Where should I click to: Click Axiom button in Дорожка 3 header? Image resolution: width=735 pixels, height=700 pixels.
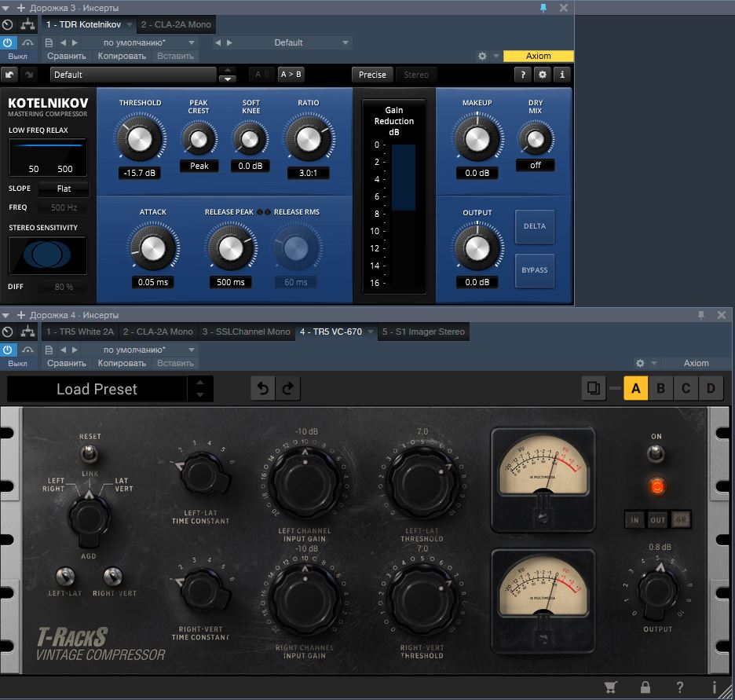click(x=538, y=56)
